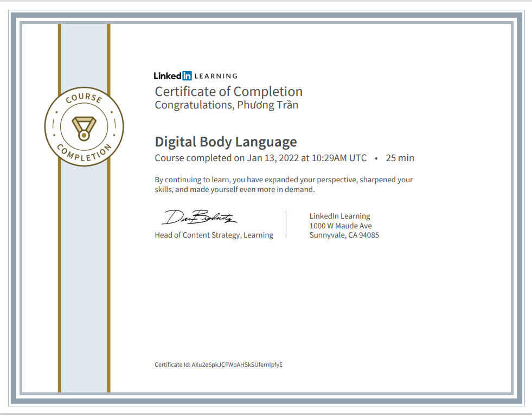Viewport: 532px width, 415px height.
Task: Select 'Sunnyvale, CA 94085' text
Action: [x=344, y=235]
